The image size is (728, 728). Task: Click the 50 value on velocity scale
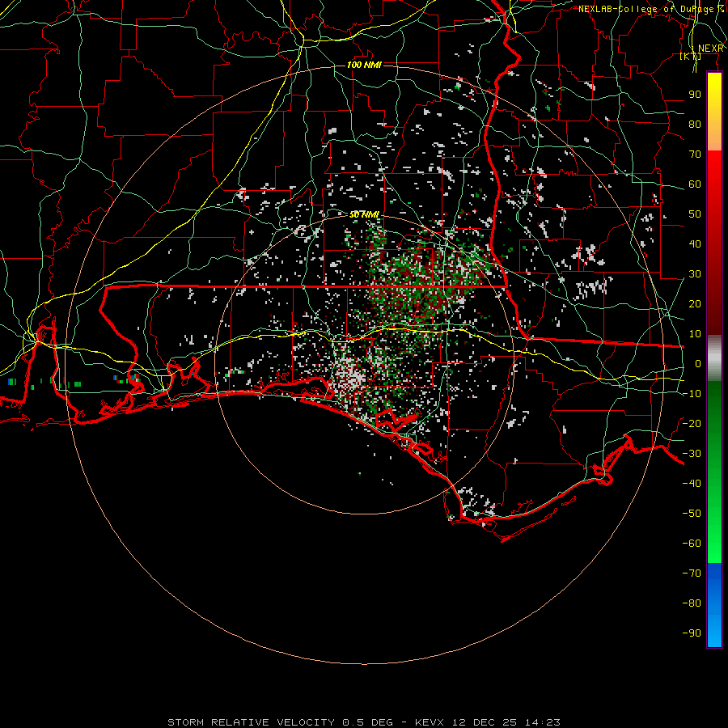coord(695,214)
